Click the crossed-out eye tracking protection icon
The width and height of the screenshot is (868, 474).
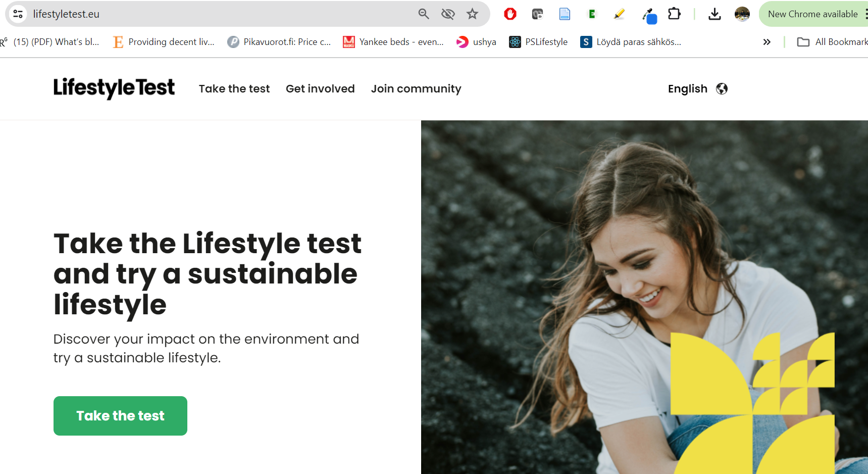[448, 14]
